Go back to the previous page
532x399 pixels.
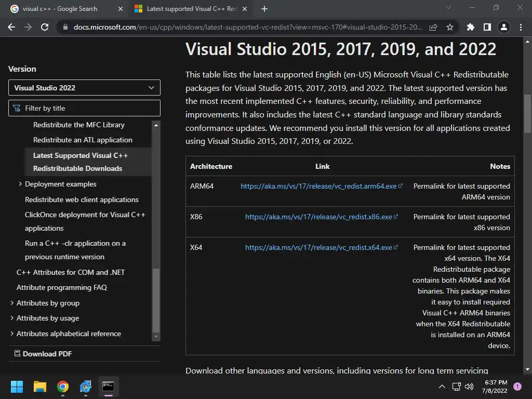coord(11,27)
